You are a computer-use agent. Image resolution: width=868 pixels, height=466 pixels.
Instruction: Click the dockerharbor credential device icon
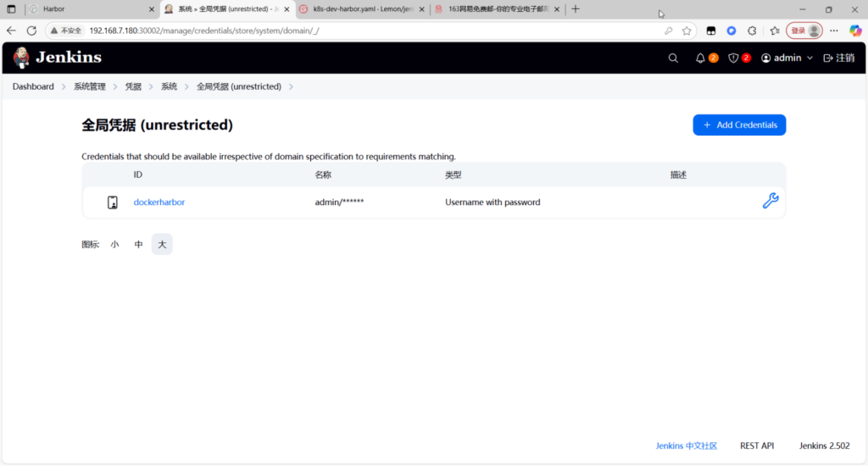pos(113,202)
